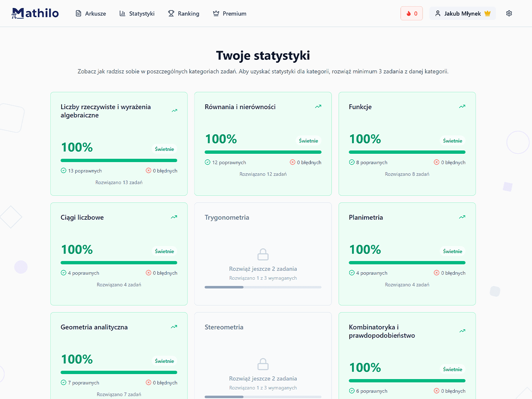The height and width of the screenshot is (399, 532).
Task: Click the lock icon on Trygonometria card
Action: click(263, 254)
